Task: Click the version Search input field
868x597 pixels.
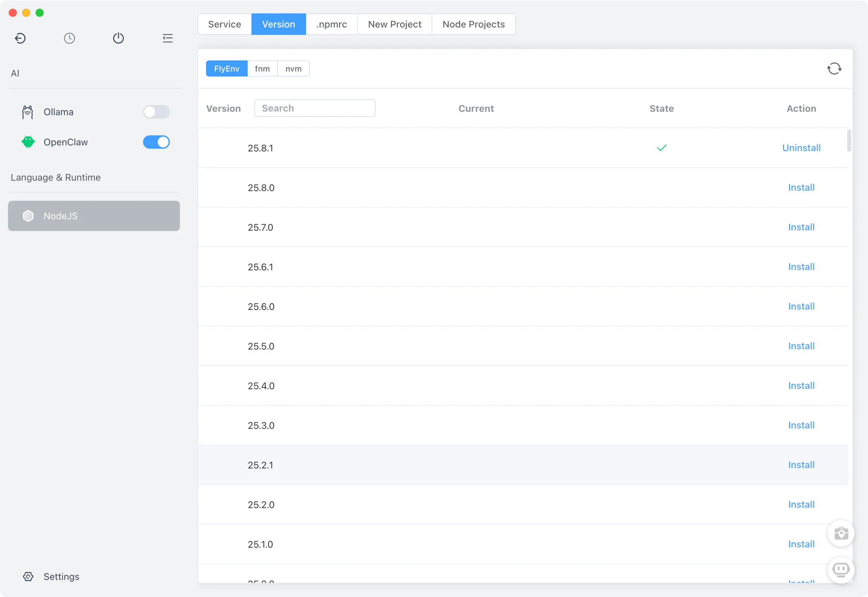Action: coord(314,108)
